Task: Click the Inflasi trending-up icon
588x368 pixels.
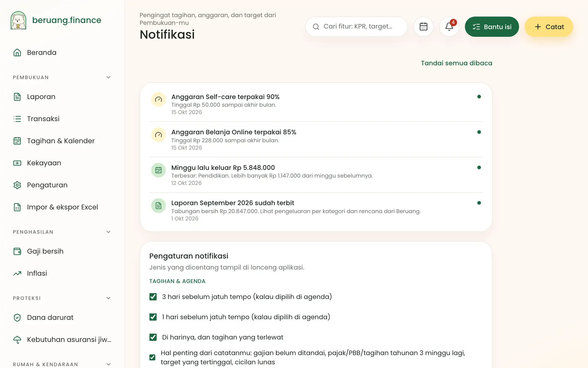Action: pos(17,273)
